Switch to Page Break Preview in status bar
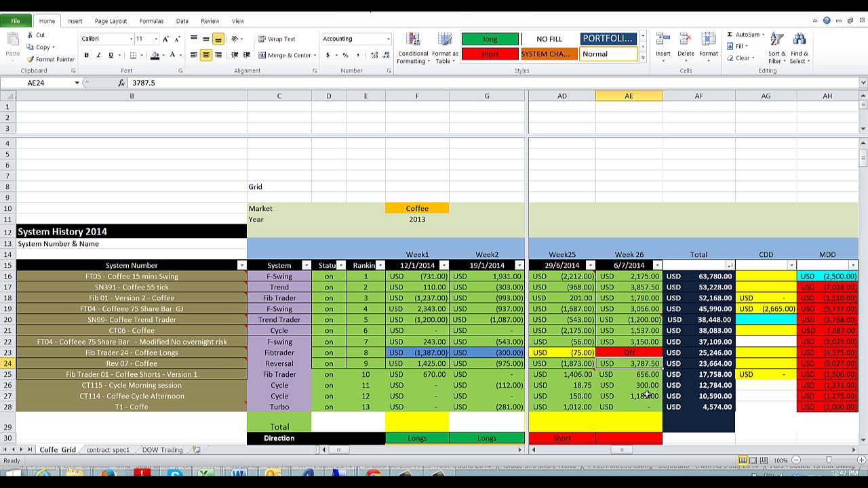 tap(764, 460)
